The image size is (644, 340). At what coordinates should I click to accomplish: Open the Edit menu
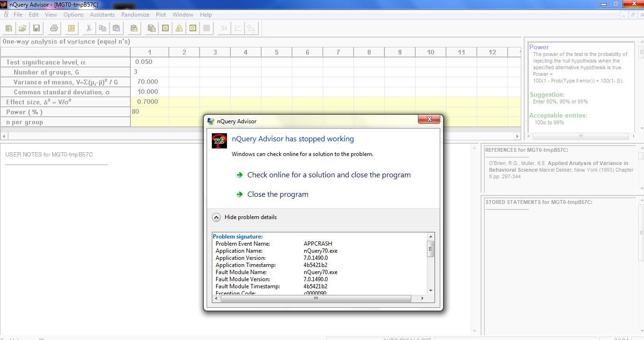(34, 15)
